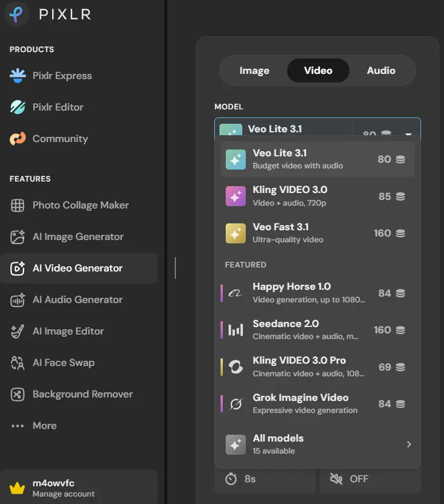Screen dimensions: 444x504
Task: Go to Pixlr Express
Action: click(x=78, y=76)
